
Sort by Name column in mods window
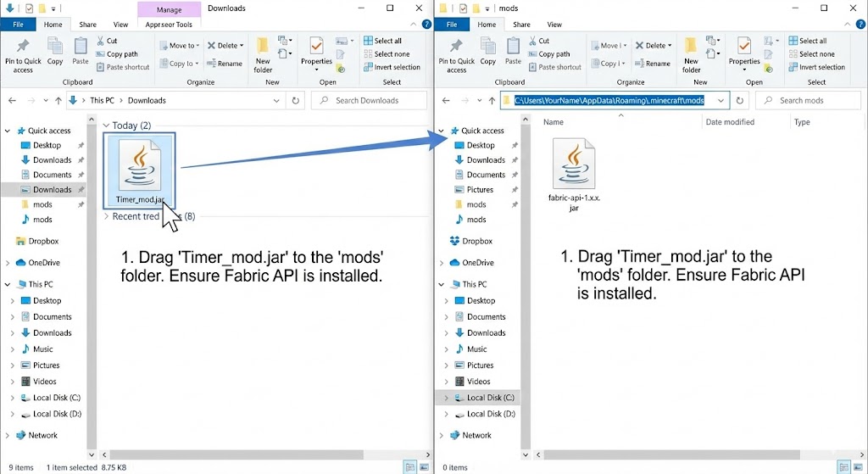coord(553,122)
